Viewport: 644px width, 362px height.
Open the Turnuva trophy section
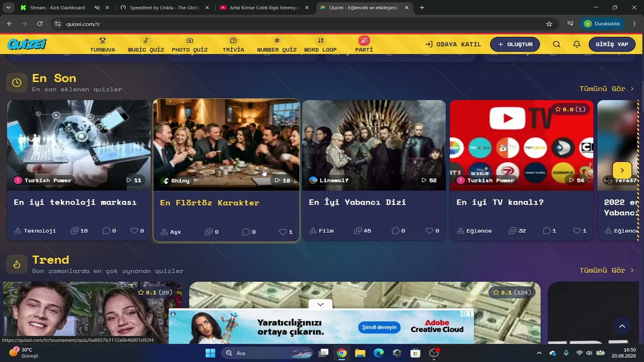(103, 45)
